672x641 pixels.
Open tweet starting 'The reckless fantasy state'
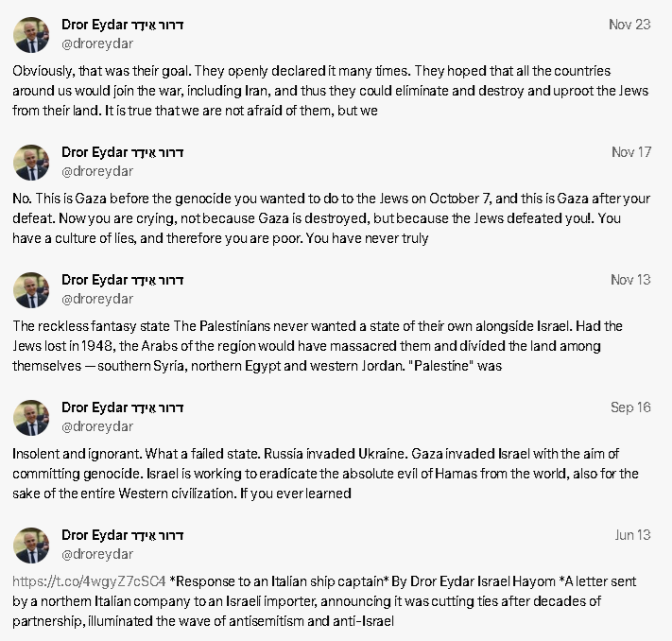tap(318, 346)
